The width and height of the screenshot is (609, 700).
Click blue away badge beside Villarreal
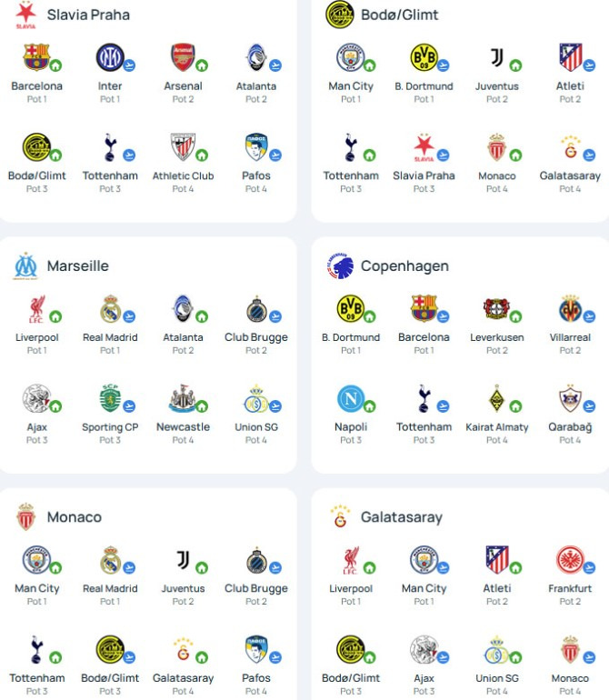[589, 316]
